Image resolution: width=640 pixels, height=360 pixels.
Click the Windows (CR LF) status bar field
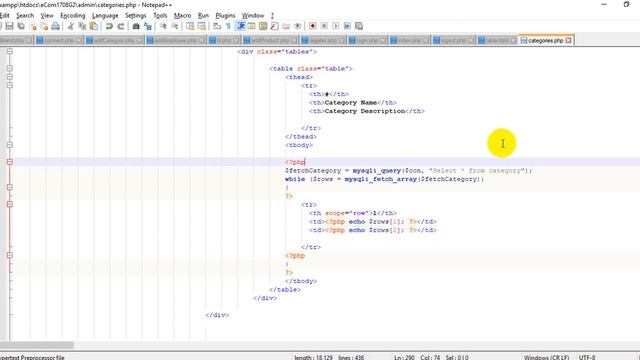click(546, 357)
